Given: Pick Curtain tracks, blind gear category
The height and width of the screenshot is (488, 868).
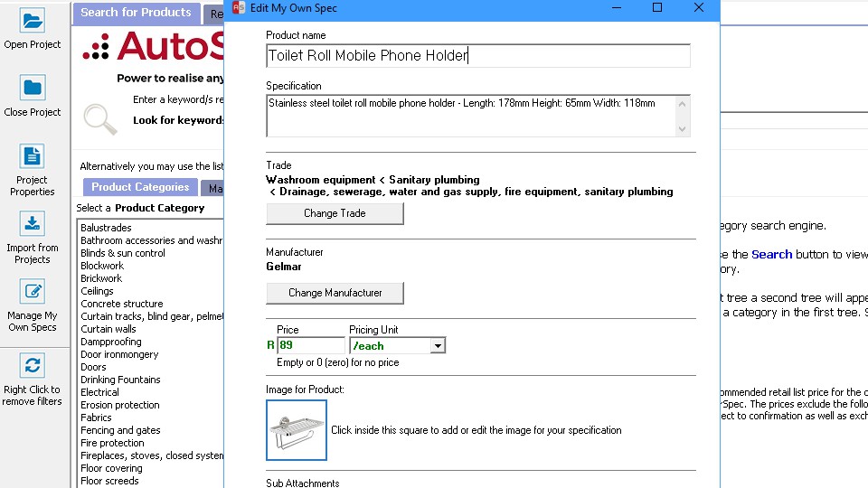Looking at the screenshot, I should (152, 316).
